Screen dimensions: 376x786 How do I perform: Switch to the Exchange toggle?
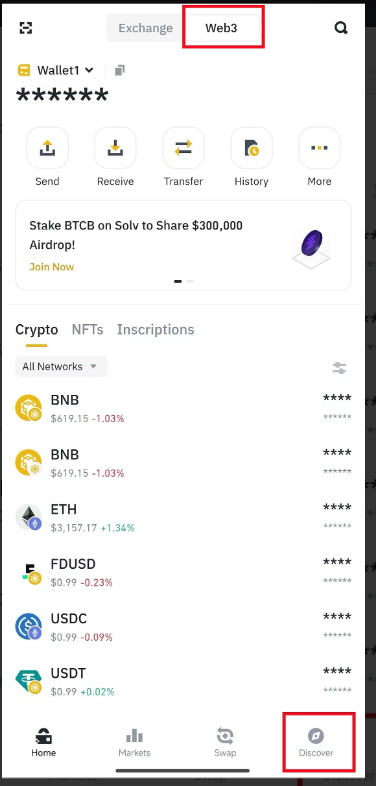pos(145,28)
